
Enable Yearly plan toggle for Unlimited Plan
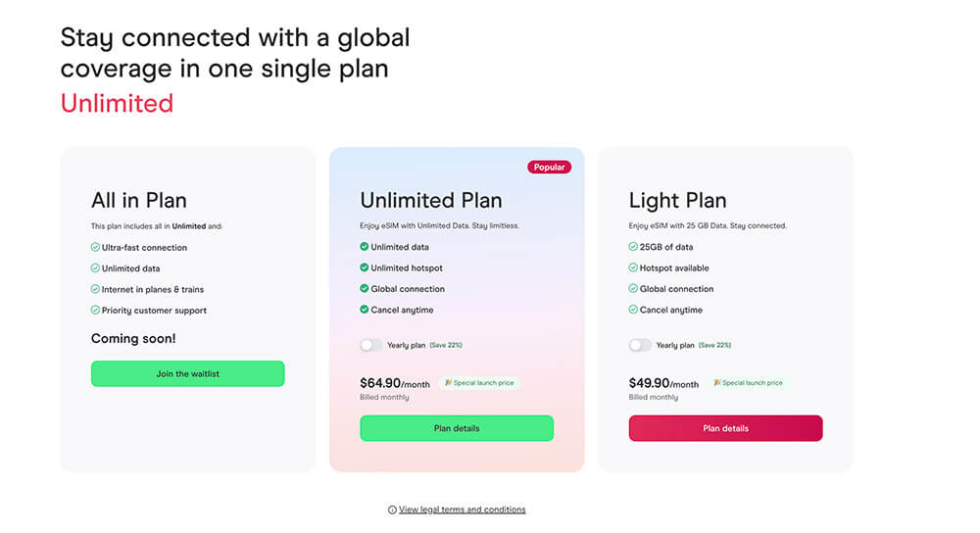tap(370, 345)
